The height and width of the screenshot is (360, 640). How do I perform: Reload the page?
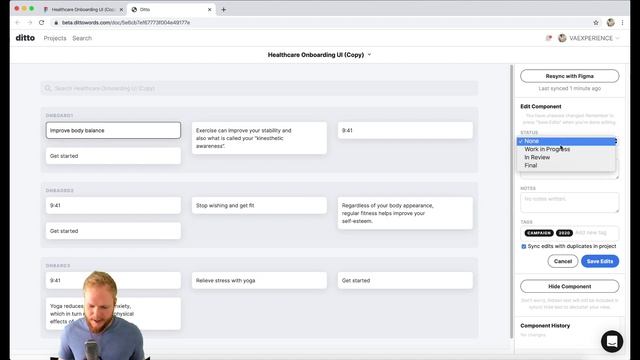[42, 22]
